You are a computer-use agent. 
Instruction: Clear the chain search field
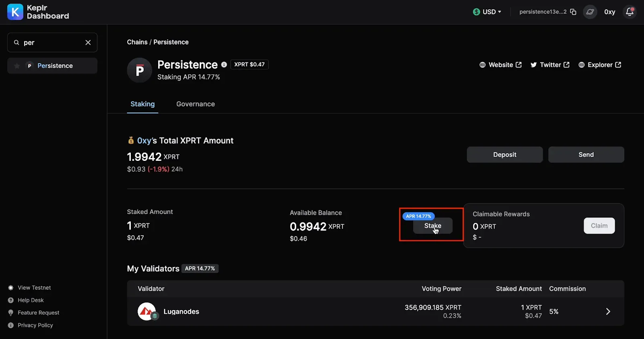88,43
